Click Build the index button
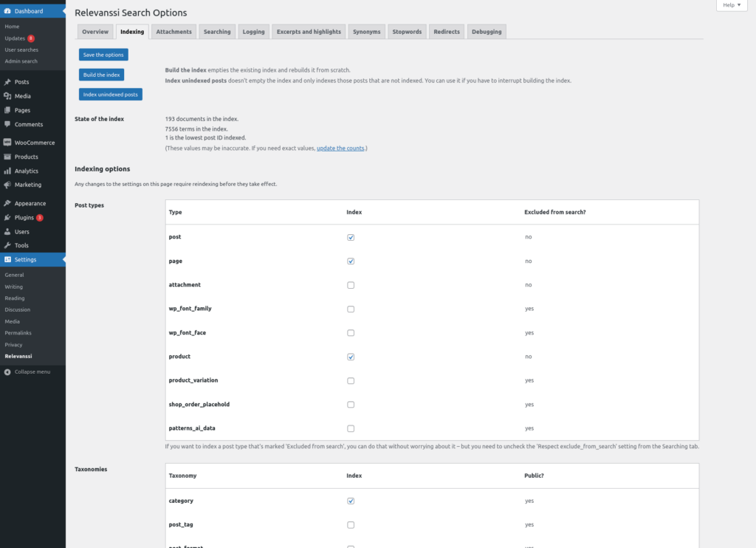The height and width of the screenshot is (548, 756). tap(101, 75)
